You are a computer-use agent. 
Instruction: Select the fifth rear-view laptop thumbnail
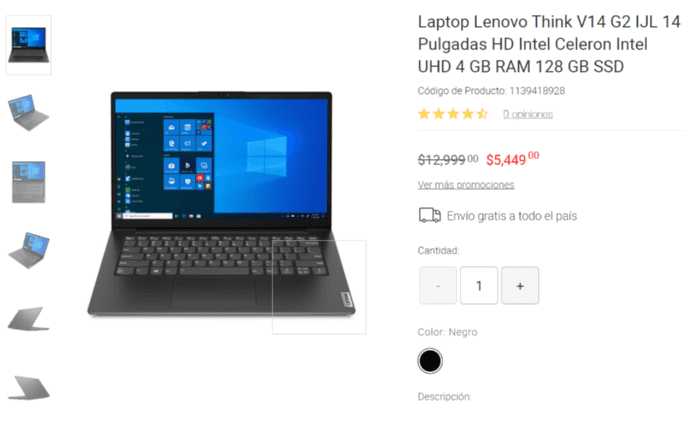(x=28, y=319)
